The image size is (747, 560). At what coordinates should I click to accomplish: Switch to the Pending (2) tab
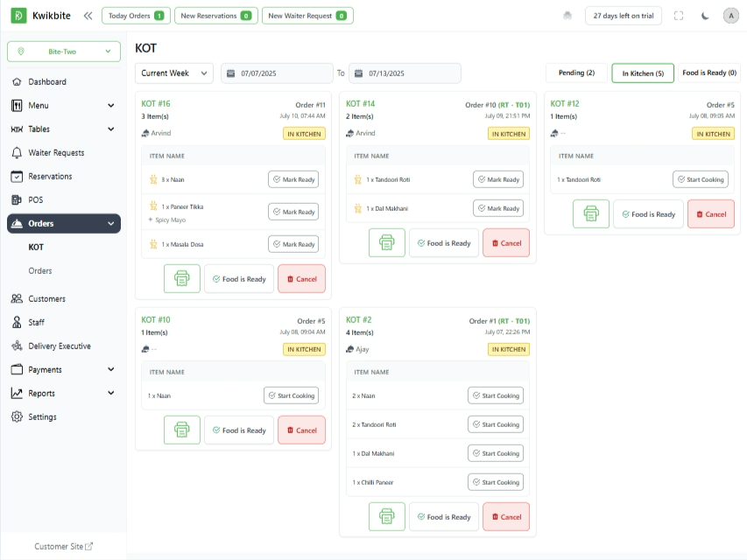[x=576, y=73]
